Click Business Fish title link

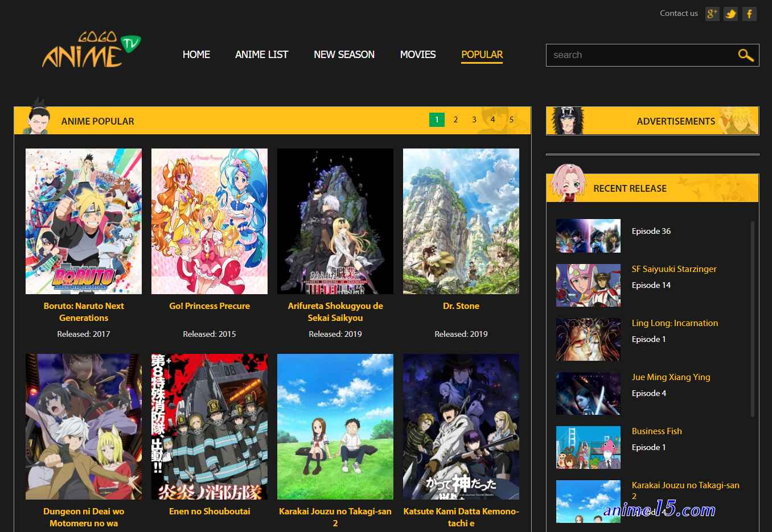[x=656, y=431]
